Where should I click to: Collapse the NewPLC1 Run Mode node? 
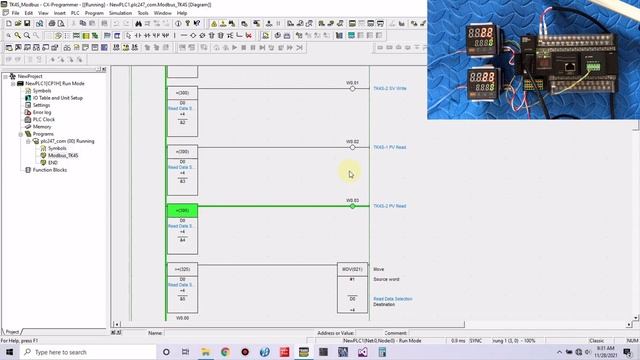point(13,84)
